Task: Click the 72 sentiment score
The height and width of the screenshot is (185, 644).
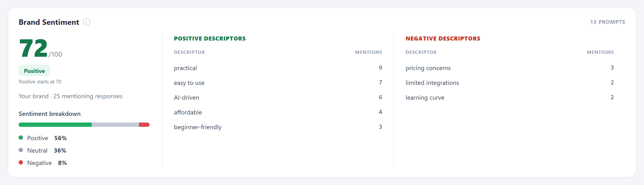Action: [x=33, y=48]
